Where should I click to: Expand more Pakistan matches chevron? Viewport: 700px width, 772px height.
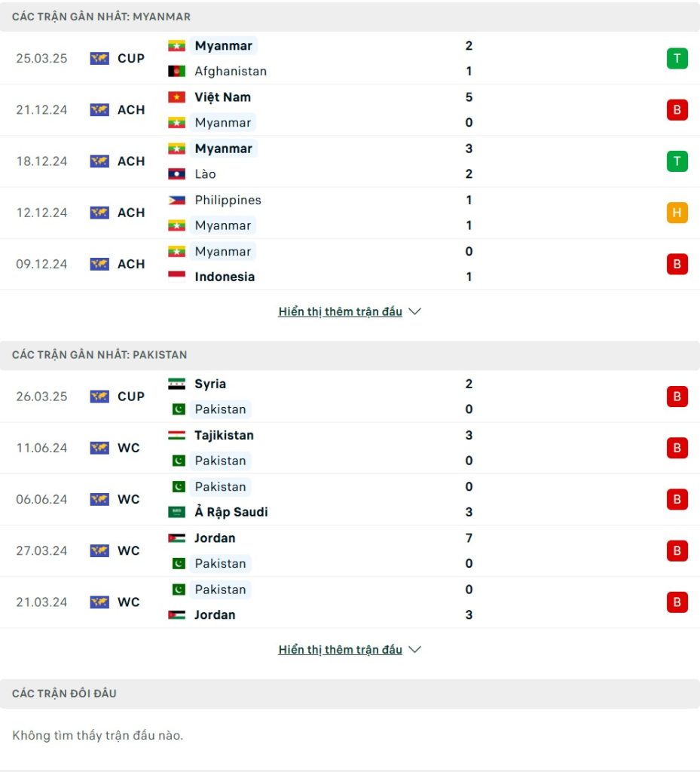(414, 649)
